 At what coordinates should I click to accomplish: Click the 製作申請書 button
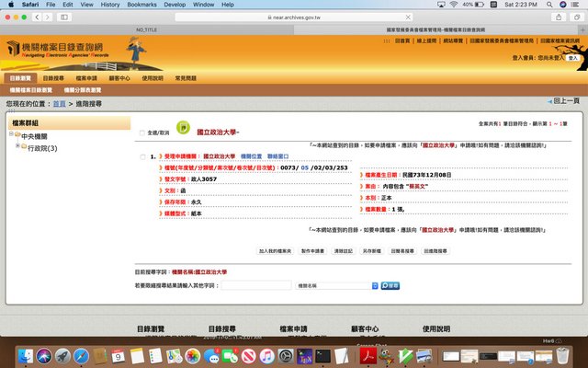[312, 251]
